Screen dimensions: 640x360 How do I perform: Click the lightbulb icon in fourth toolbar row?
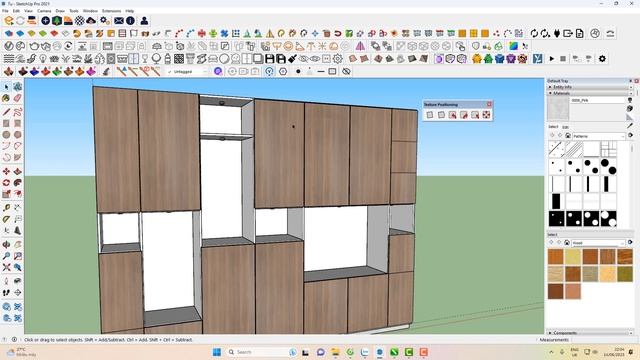click(x=43, y=59)
